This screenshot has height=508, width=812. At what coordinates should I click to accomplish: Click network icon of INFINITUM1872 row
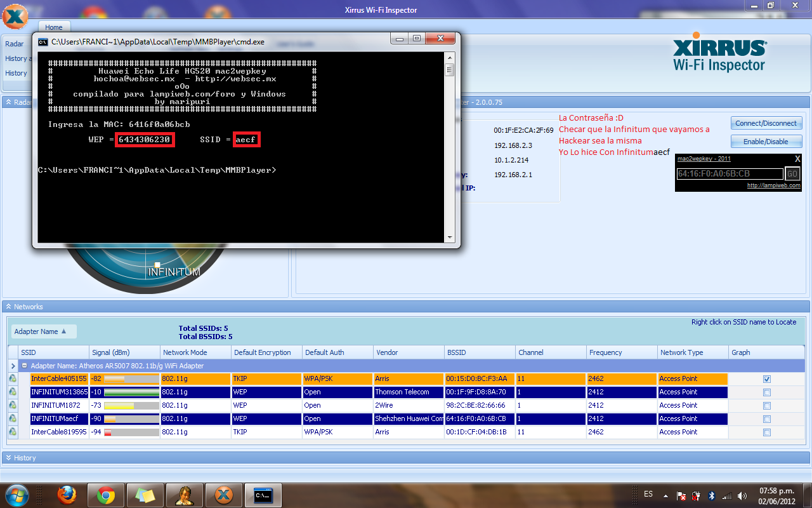click(x=13, y=405)
